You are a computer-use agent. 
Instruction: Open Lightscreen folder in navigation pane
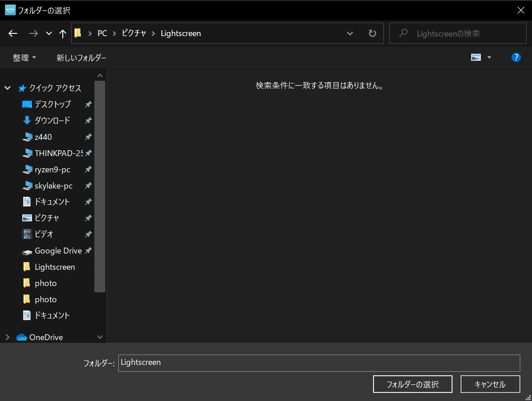click(55, 267)
